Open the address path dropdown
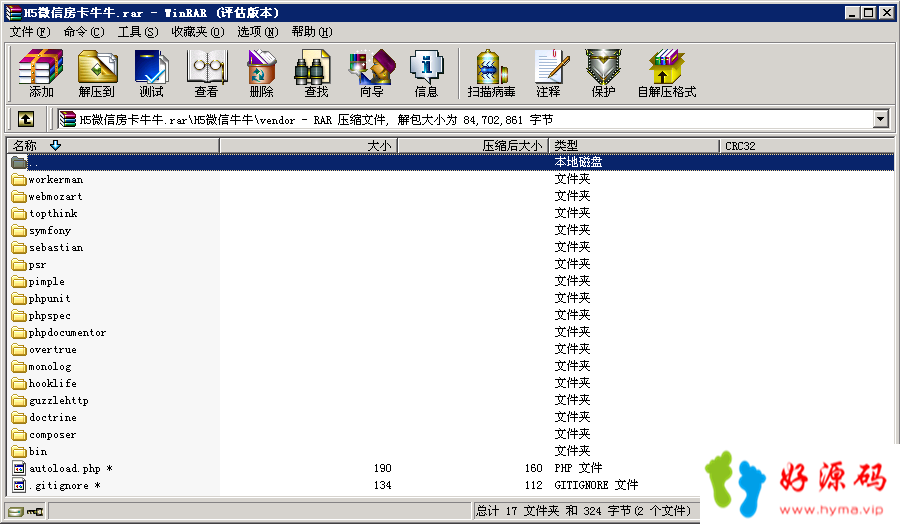900x524 pixels. tap(880, 119)
